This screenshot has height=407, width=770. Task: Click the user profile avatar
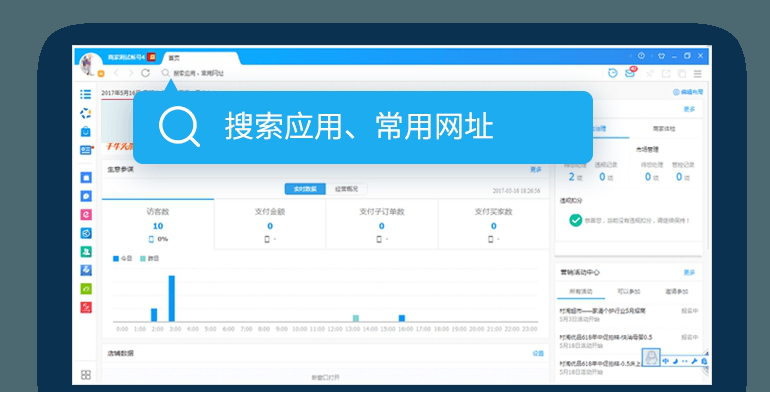point(90,60)
